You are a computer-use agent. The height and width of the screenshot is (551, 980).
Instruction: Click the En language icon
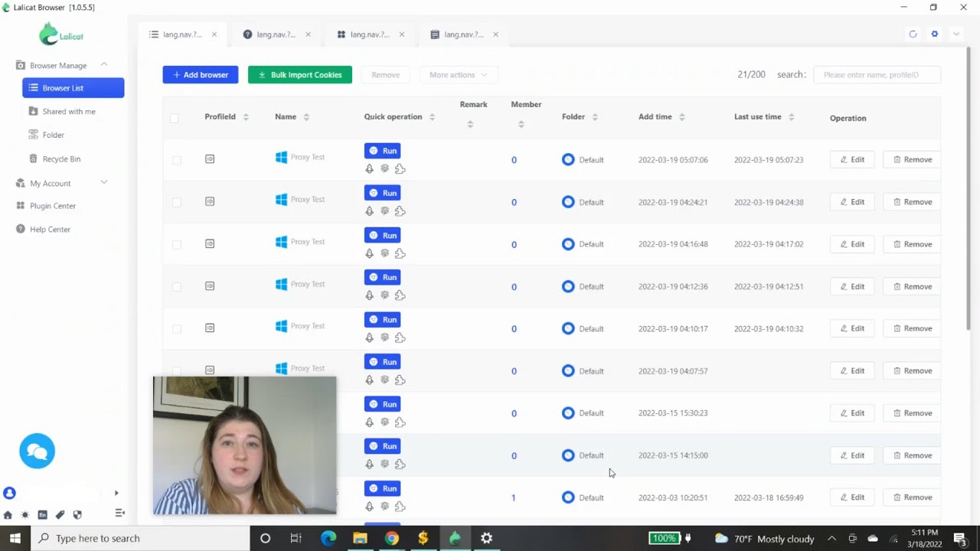pos(42,515)
